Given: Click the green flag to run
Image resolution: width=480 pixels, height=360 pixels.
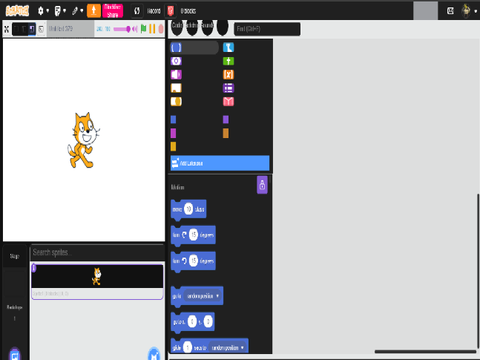Looking at the screenshot, I should click(x=143, y=29).
